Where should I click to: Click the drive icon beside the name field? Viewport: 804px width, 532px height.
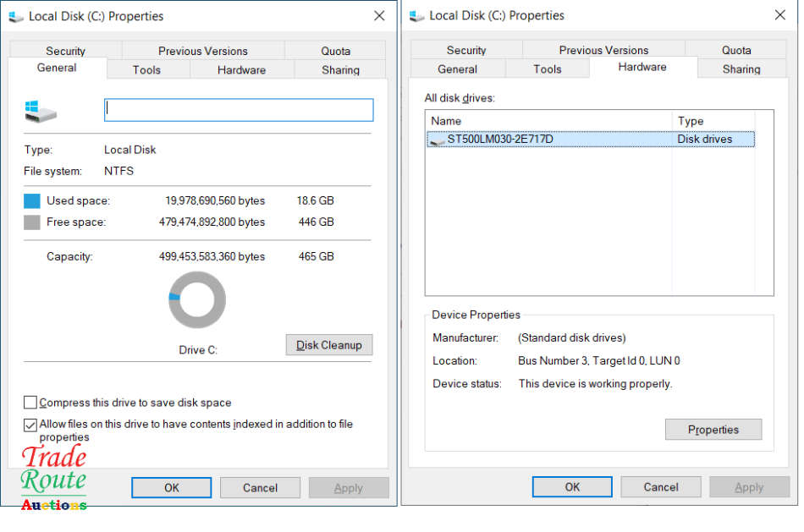[40, 111]
